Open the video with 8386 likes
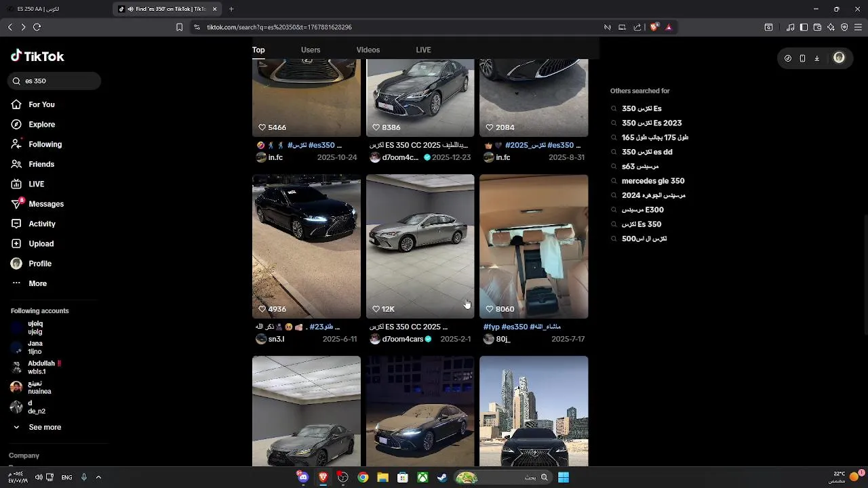The height and width of the screenshot is (488, 868). 420,98
